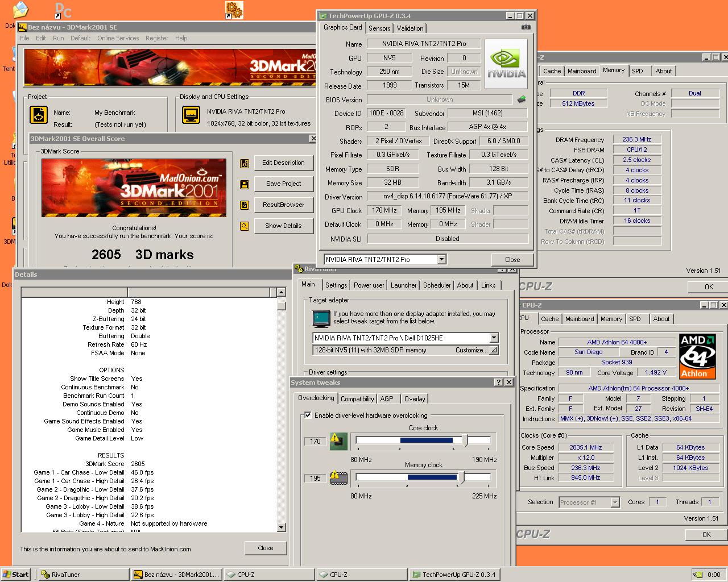Image resolution: width=728 pixels, height=582 pixels.
Task: Click the NVIDIA logo in GPU-Z
Action: tap(506, 64)
